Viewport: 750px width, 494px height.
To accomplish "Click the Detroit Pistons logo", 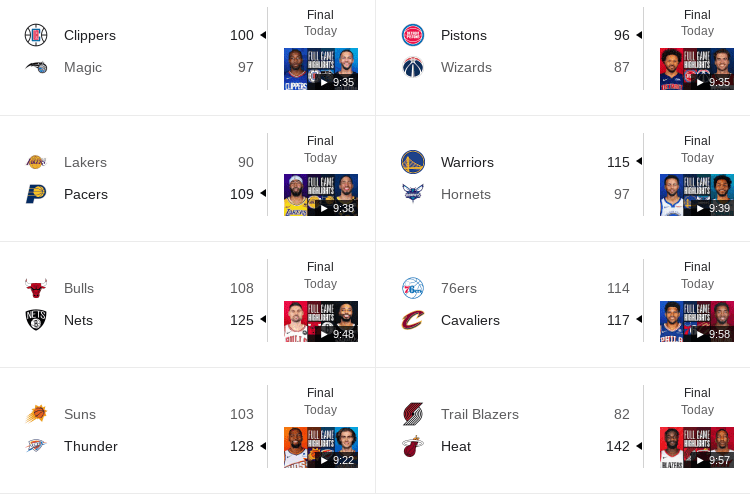I will [x=413, y=35].
